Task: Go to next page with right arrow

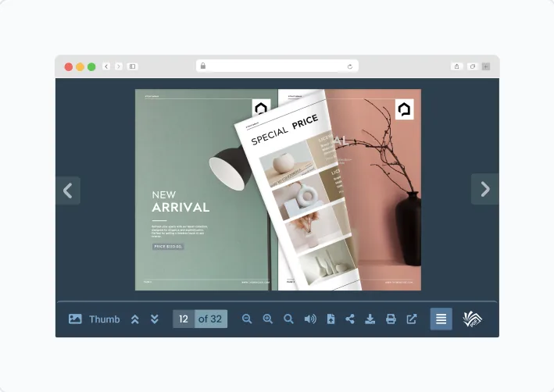Action: (x=485, y=189)
